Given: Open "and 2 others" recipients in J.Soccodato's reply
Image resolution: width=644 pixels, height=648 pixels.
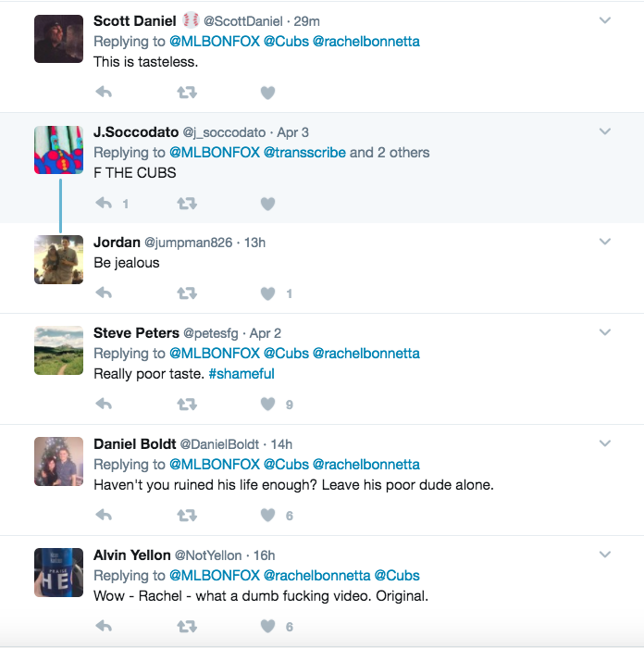Looking at the screenshot, I should coord(390,152).
